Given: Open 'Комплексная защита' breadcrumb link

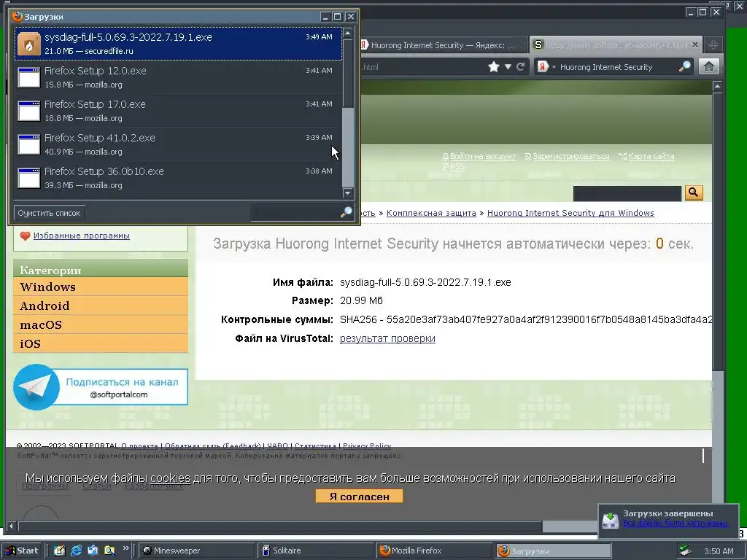Looking at the screenshot, I should [431, 213].
